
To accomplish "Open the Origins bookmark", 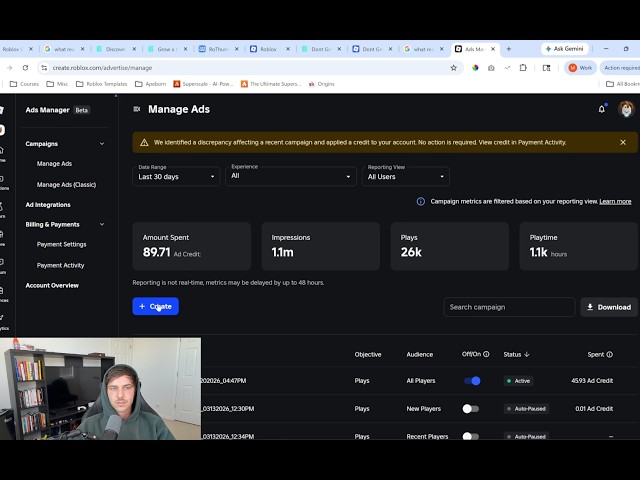I will 321,84.
